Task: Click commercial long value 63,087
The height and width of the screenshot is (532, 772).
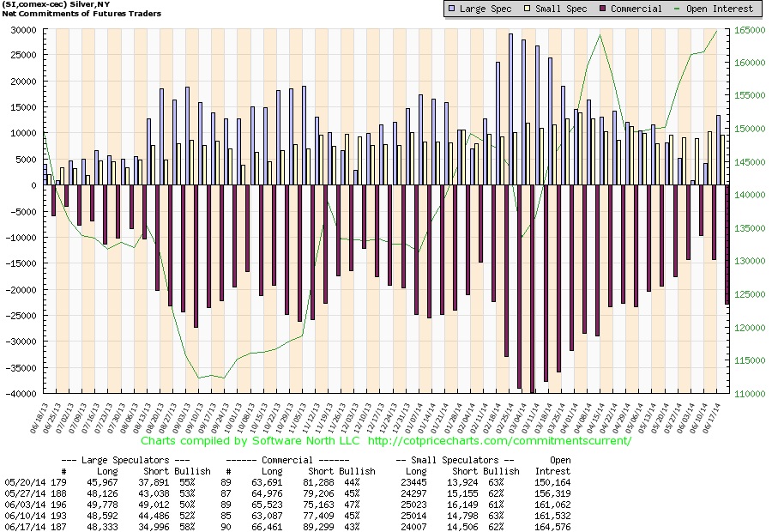Action: (x=267, y=517)
